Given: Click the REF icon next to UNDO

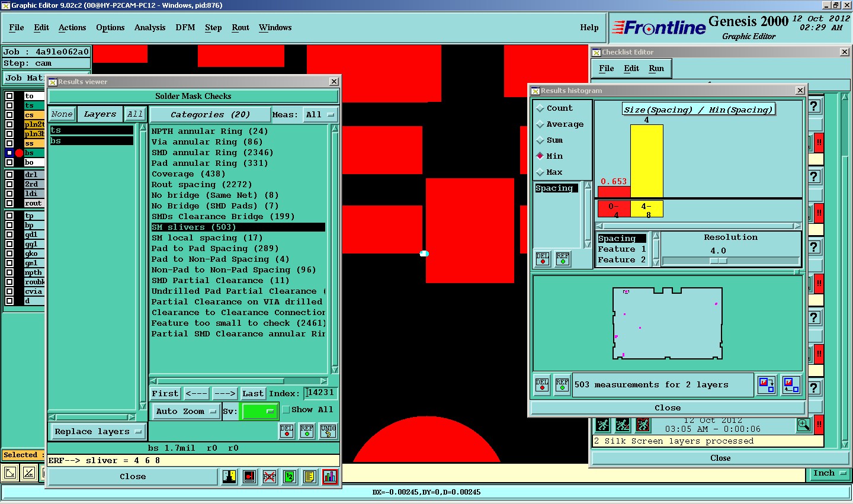Looking at the screenshot, I should (x=307, y=431).
